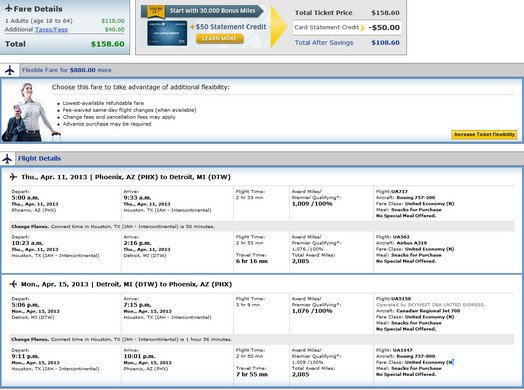Click the airplane icon beside Flight Details header
Image resolution: width=524 pixels, height=390 pixels.
click(x=7, y=158)
